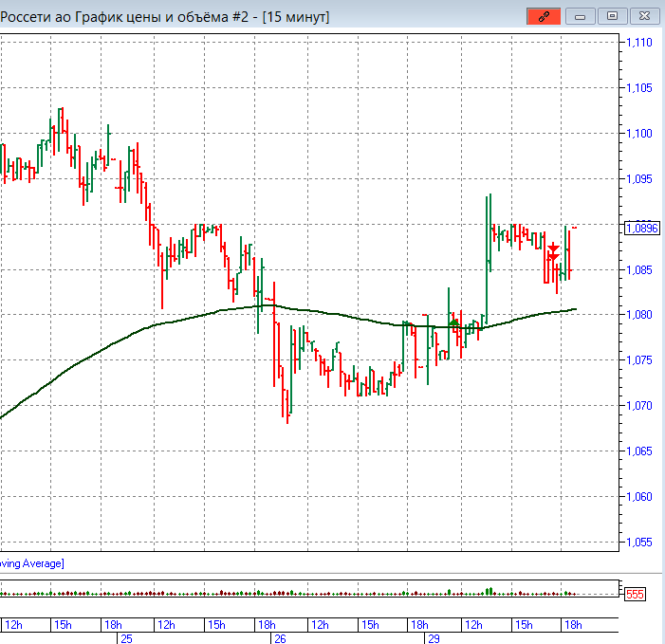Click date marker 26 on time axis
Screen dimensions: 665x644
281,638
